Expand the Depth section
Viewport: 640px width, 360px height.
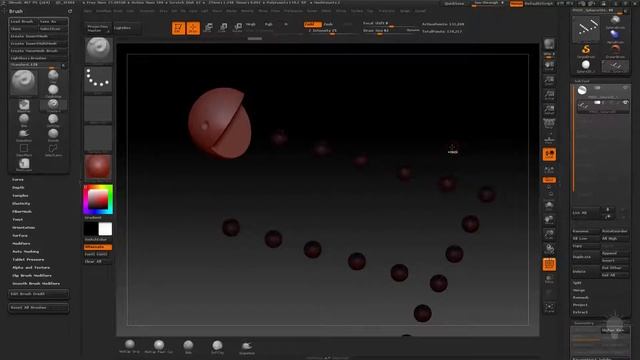point(18,187)
